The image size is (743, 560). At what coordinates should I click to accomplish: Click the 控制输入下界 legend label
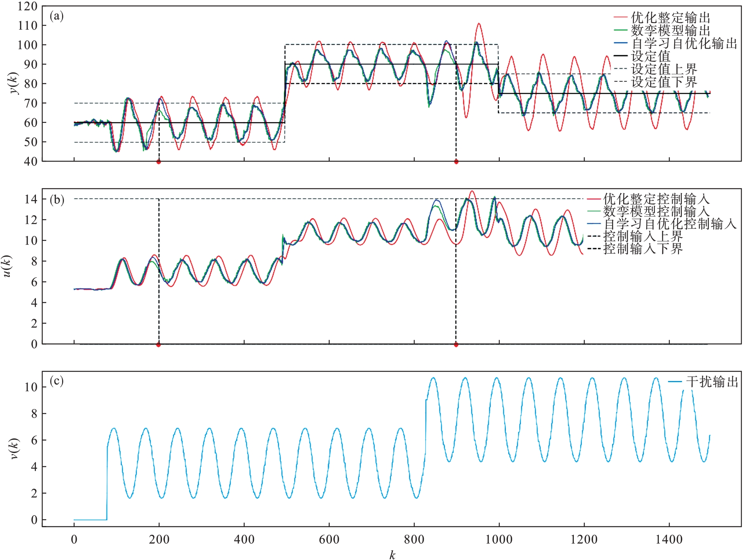[x=643, y=249]
